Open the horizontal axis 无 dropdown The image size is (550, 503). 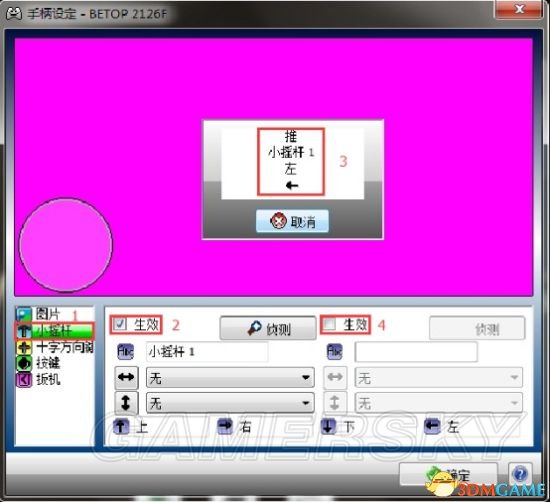[x=230, y=377]
